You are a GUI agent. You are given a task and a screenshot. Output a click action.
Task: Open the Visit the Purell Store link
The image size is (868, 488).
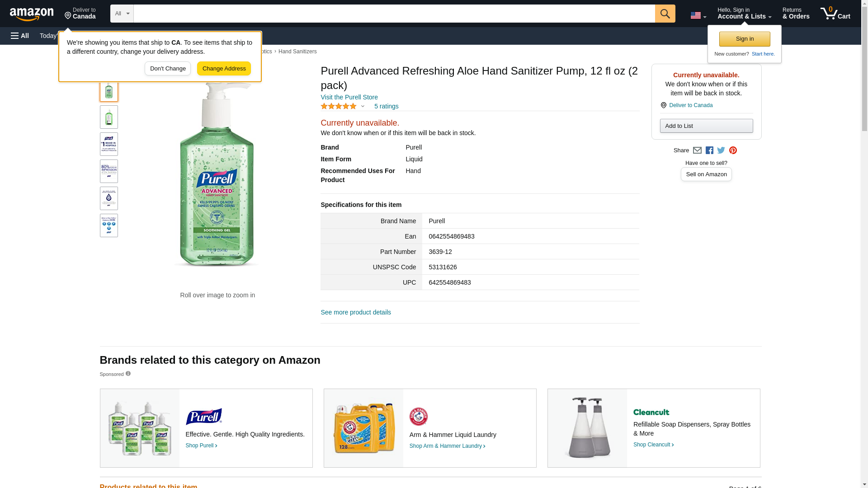click(349, 97)
